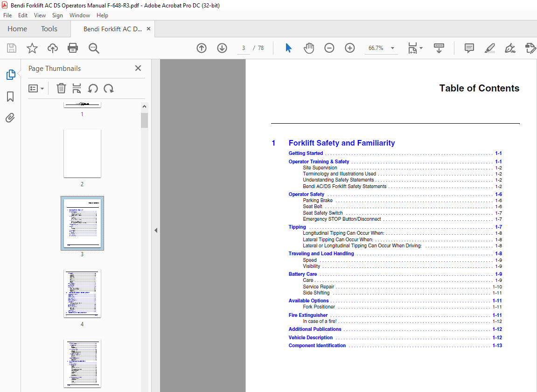Click thumbnails panel scroll up arrow
The height and width of the screenshot is (392, 537).
tap(144, 106)
